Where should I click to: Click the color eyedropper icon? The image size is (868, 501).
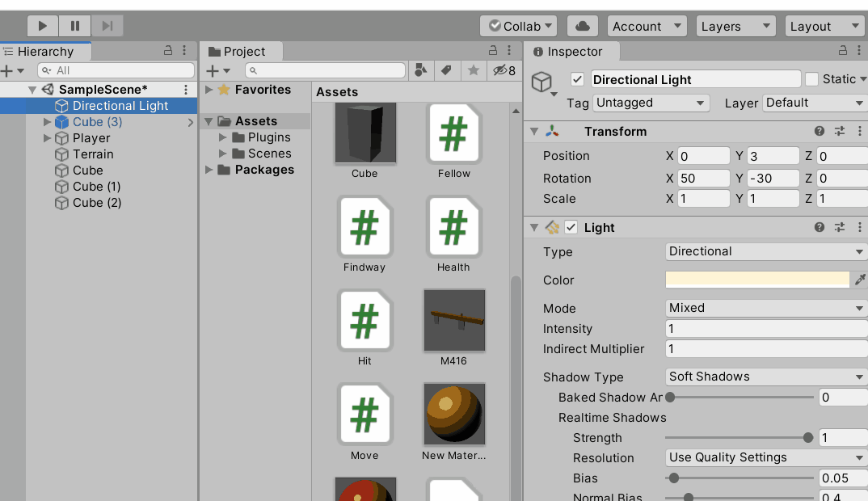pyautogui.click(x=860, y=280)
